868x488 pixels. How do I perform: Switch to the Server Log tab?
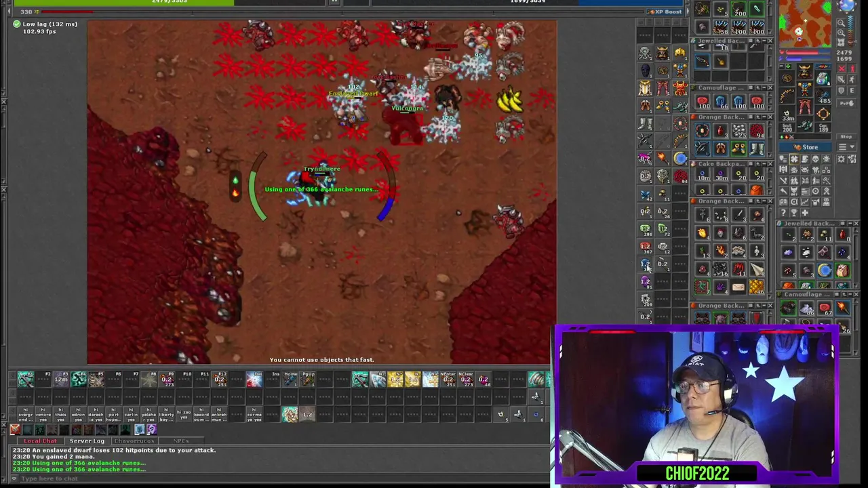click(x=87, y=441)
